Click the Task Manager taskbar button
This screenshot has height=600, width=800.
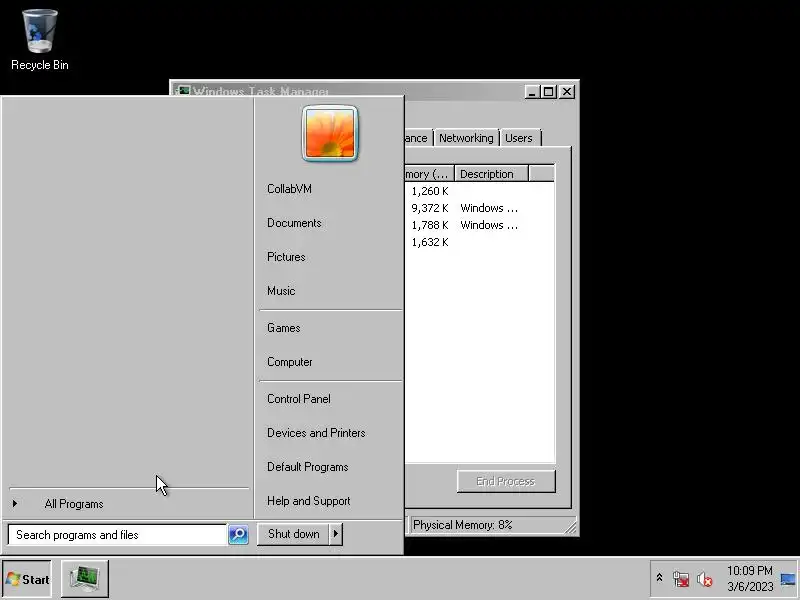(x=85, y=579)
